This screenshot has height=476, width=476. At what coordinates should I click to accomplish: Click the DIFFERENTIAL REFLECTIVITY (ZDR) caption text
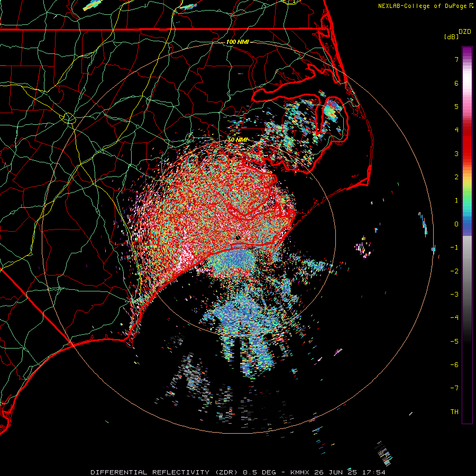tap(166, 472)
